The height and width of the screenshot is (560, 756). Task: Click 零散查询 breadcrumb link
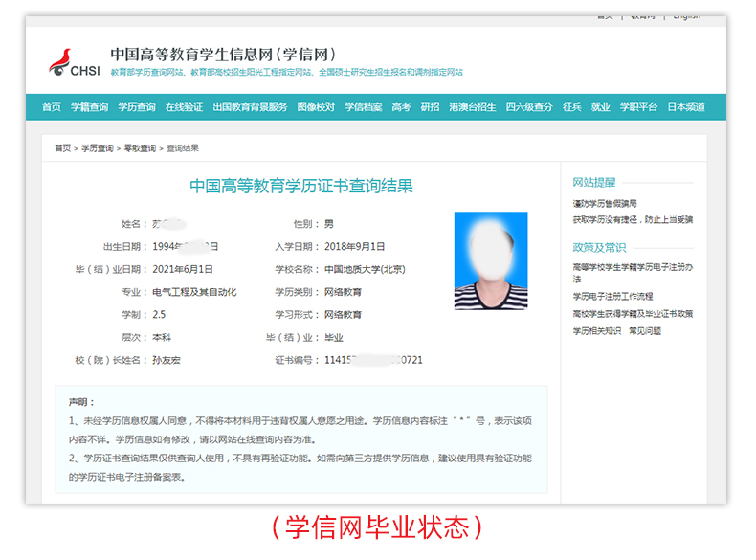pyautogui.click(x=140, y=148)
